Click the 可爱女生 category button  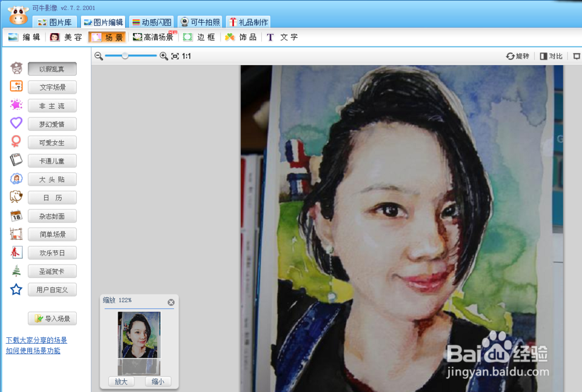click(52, 142)
